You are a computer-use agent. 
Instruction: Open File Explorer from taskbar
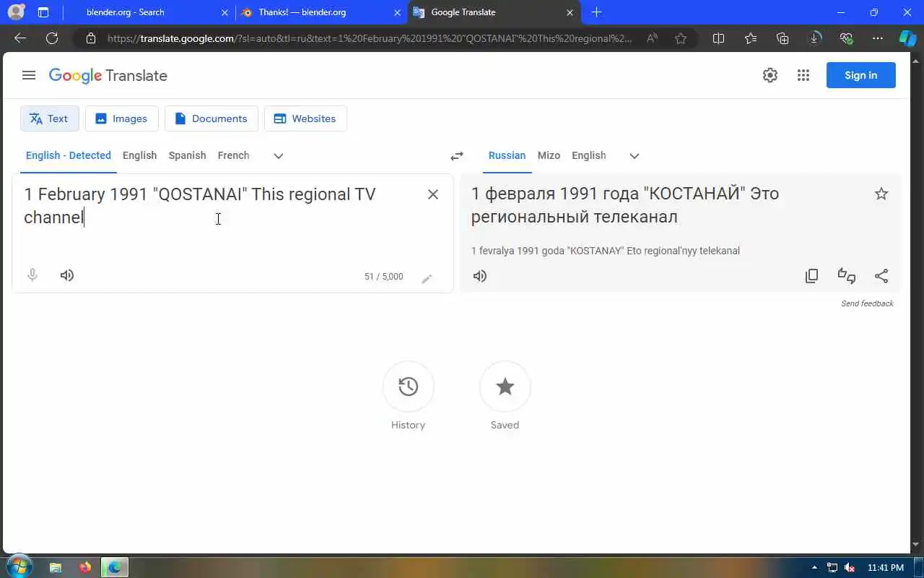56,567
